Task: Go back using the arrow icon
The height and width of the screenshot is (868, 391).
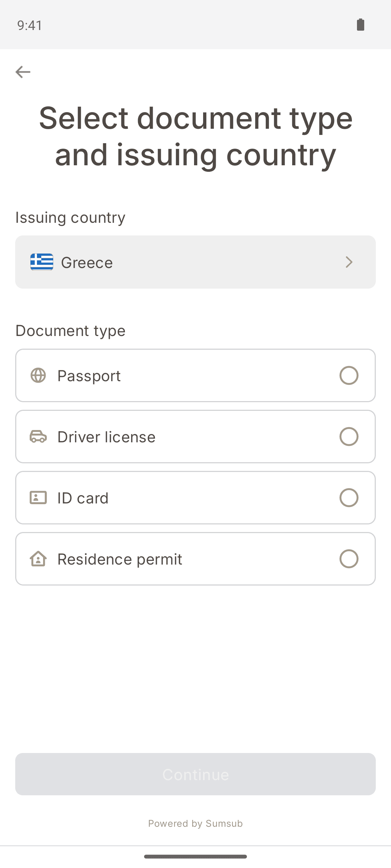Action: tap(23, 72)
